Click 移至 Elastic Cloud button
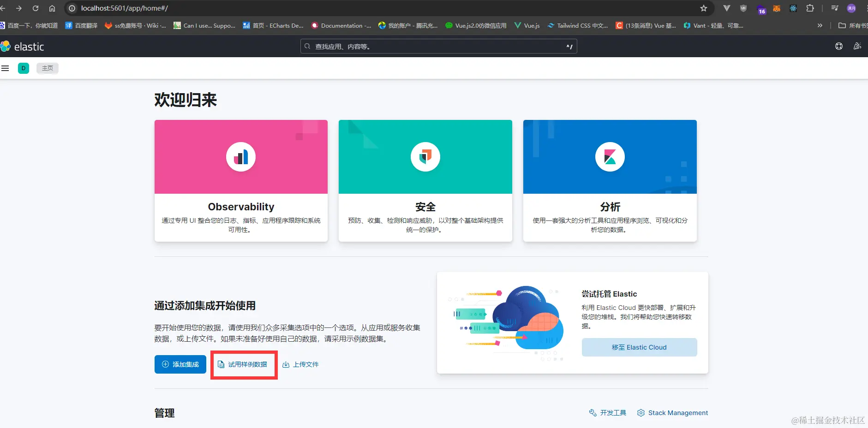The width and height of the screenshot is (868, 428). click(x=639, y=347)
